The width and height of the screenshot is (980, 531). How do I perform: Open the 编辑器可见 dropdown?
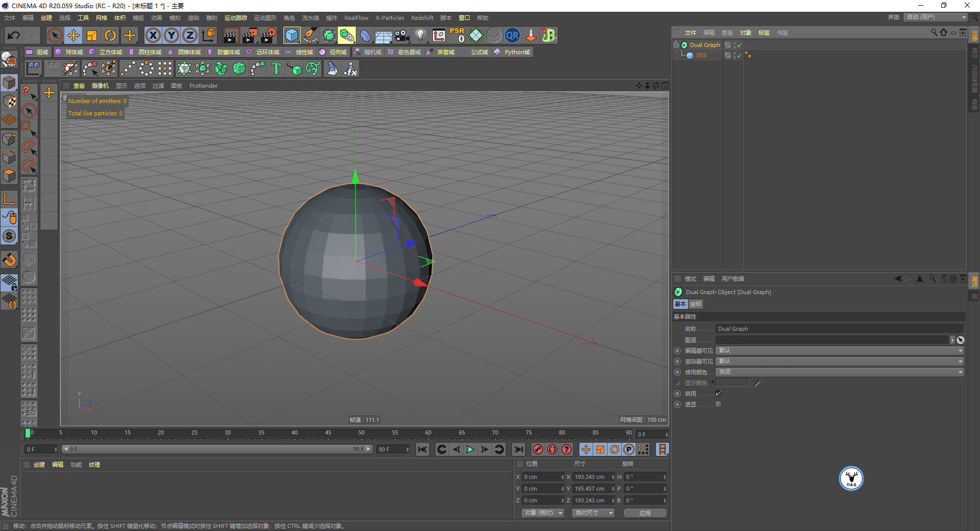coord(840,351)
